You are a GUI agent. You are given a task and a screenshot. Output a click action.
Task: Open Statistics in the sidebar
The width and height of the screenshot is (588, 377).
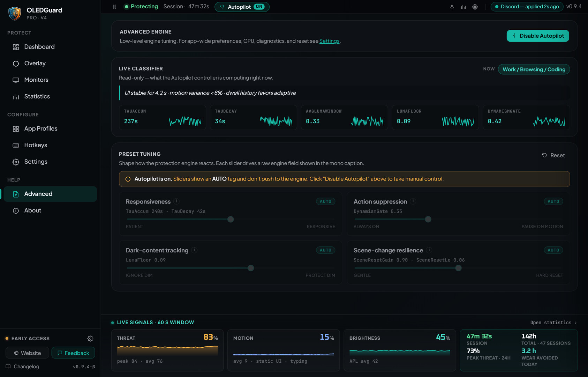51,96
